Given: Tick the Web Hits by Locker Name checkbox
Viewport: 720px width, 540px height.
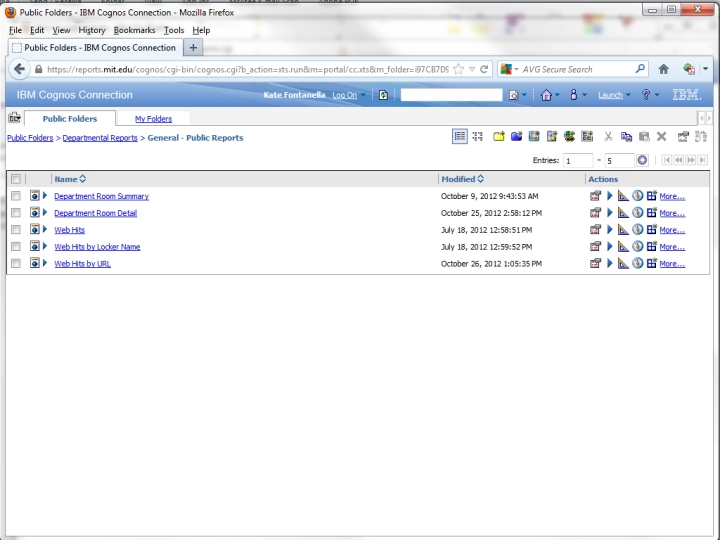Looking at the screenshot, I should point(16,247).
